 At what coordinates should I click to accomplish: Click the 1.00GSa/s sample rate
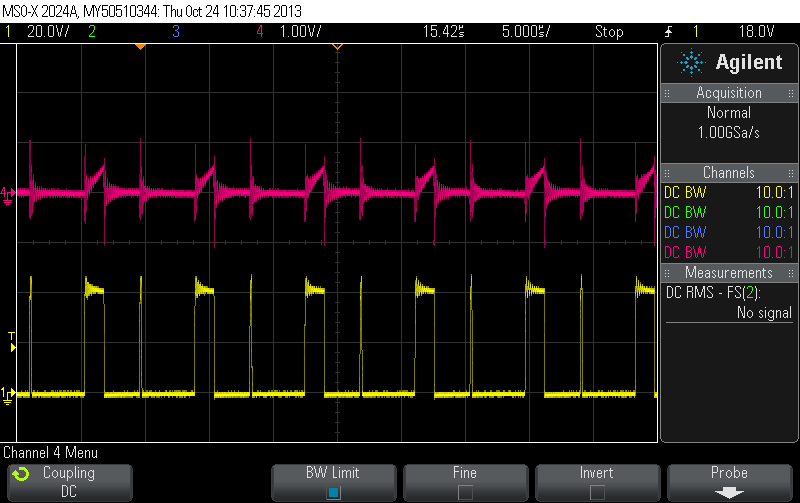tap(729, 133)
